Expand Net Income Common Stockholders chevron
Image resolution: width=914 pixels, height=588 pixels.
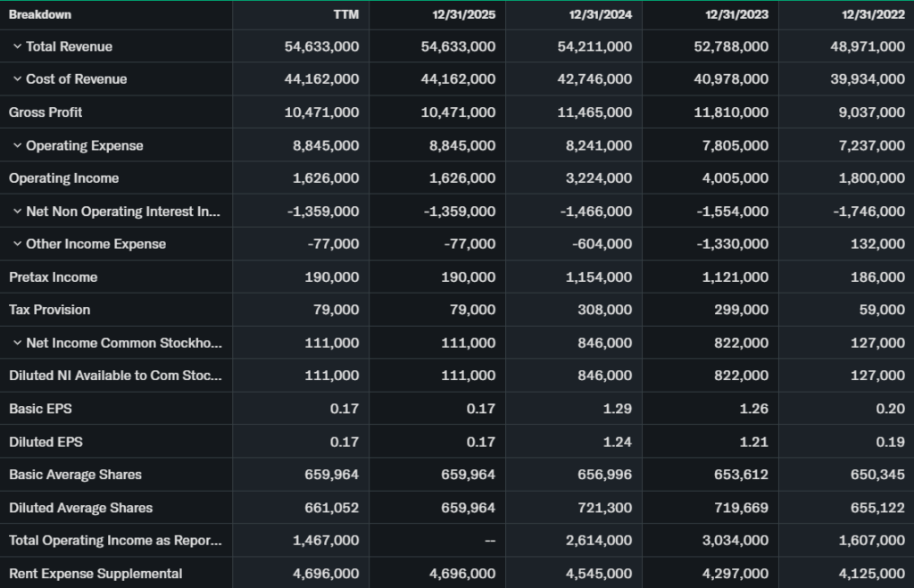[x=17, y=344]
